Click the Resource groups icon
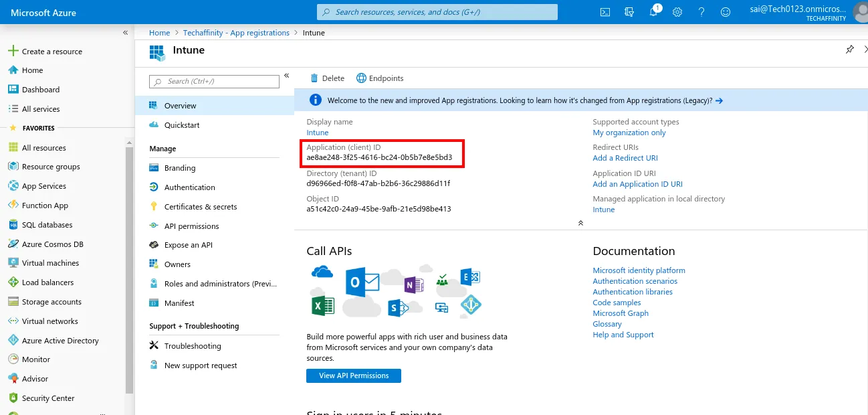 [x=13, y=167]
